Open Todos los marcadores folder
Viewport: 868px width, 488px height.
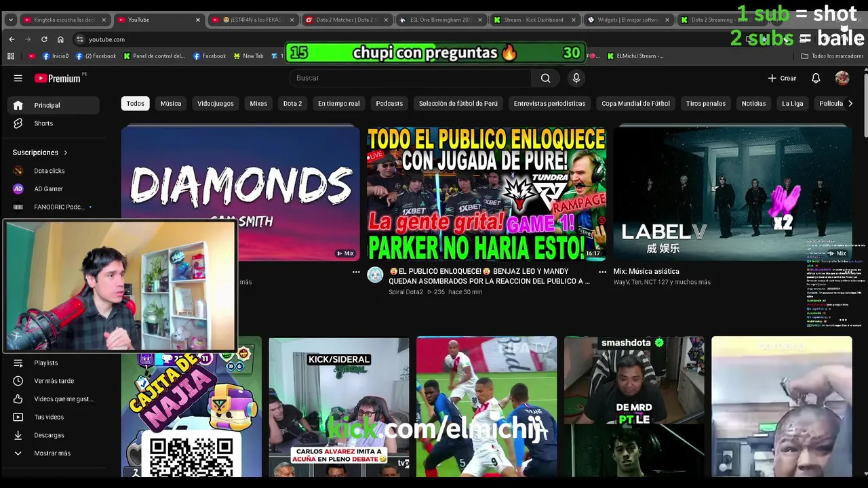pos(832,56)
